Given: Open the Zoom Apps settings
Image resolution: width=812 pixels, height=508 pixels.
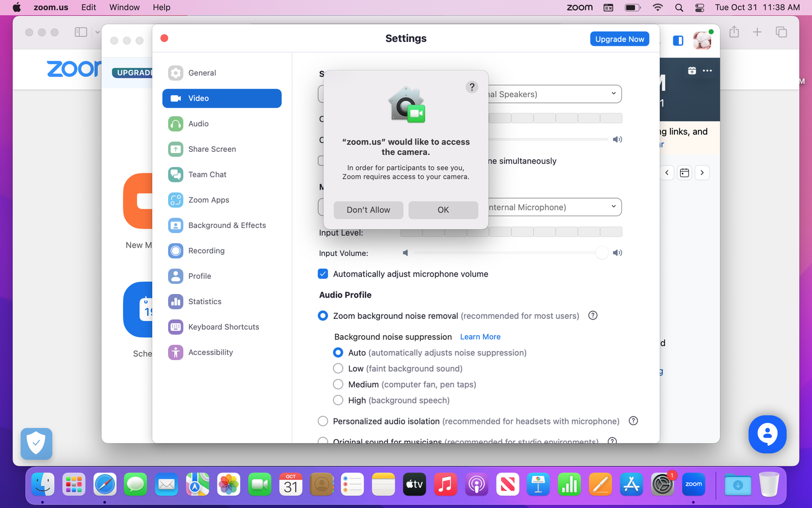Looking at the screenshot, I should point(208,200).
